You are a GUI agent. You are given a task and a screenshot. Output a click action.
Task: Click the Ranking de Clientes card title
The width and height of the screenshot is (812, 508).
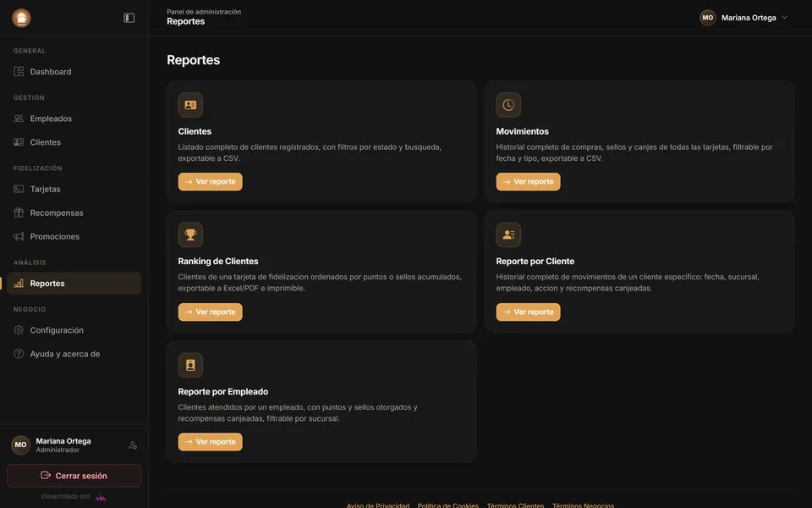coord(218,262)
